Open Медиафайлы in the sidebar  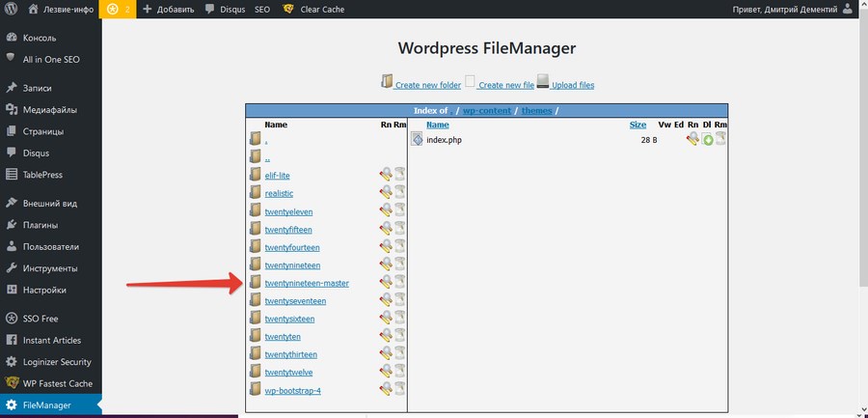(51, 110)
